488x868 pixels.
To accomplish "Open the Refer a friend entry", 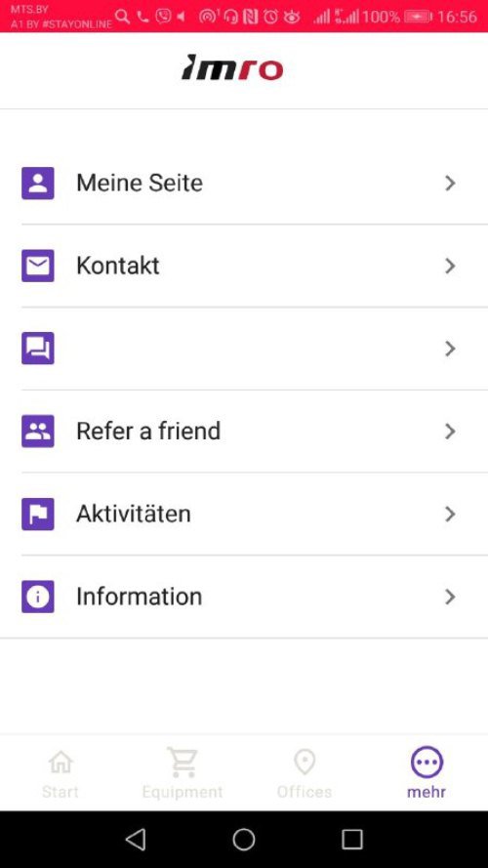I will [244, 432].
